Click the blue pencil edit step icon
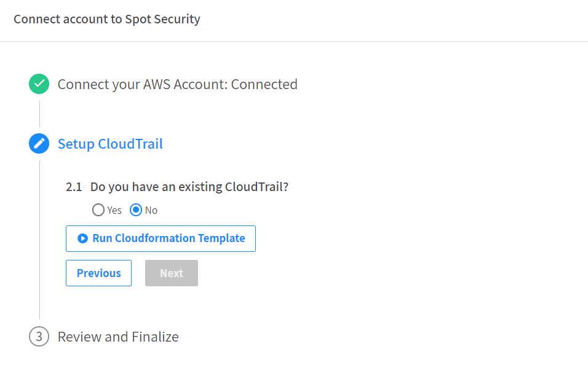588x376 pixels. tap(39, 144)
